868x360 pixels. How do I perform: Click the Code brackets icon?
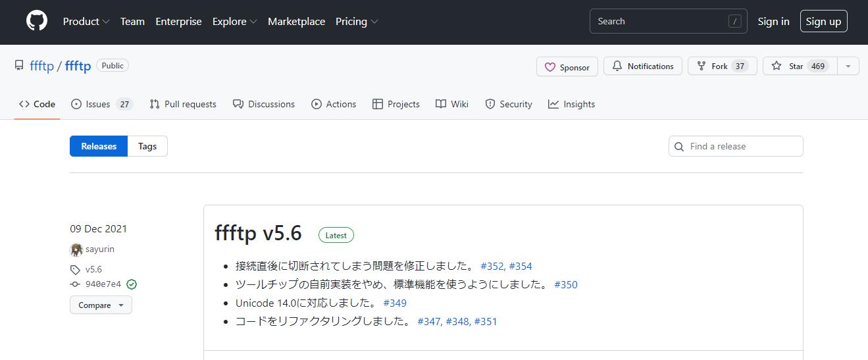coord(24,104)
